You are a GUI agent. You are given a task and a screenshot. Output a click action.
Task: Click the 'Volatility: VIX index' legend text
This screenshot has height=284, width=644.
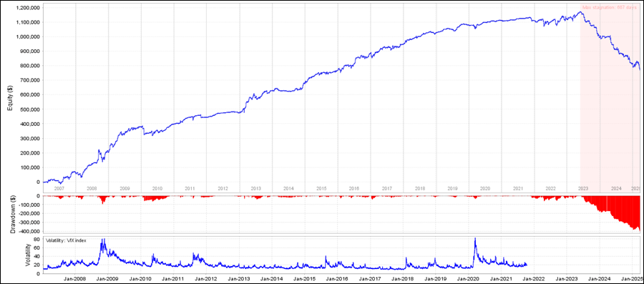point(66,240)
